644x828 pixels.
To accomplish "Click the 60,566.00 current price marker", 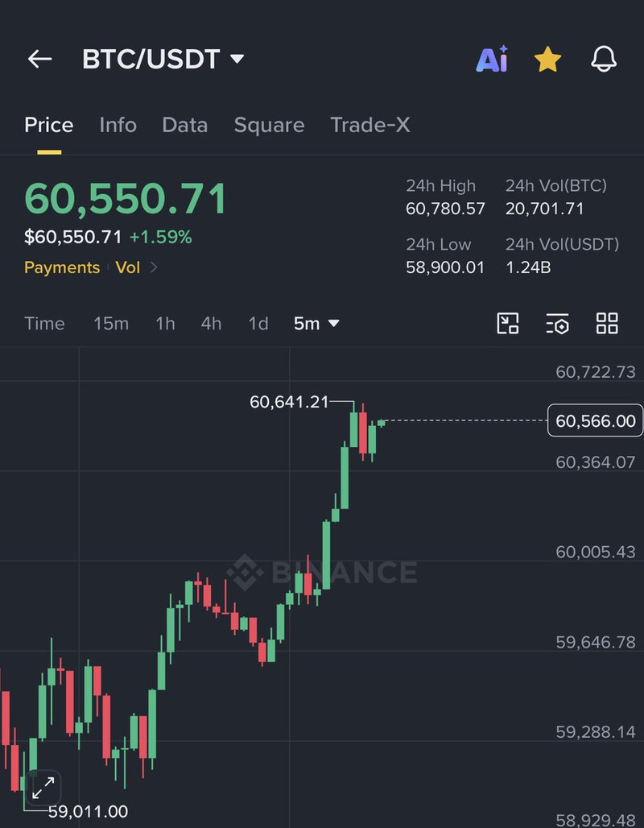I will 595,421.
